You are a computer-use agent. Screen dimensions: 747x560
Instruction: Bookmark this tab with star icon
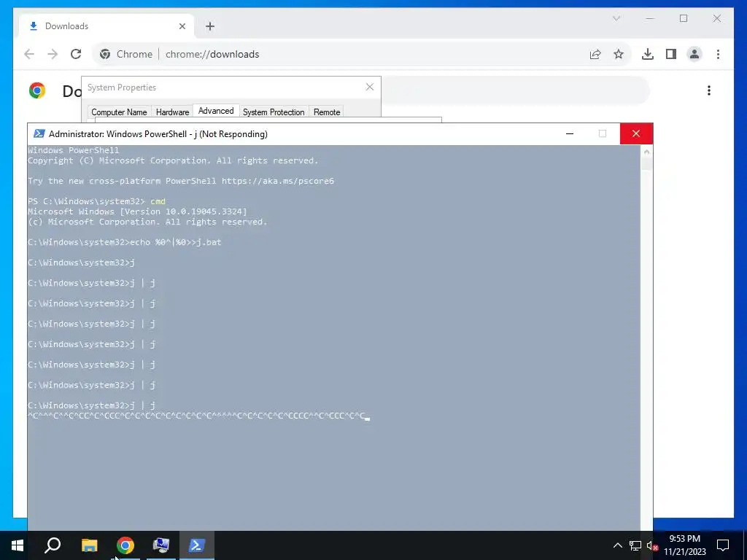point(619,54)
